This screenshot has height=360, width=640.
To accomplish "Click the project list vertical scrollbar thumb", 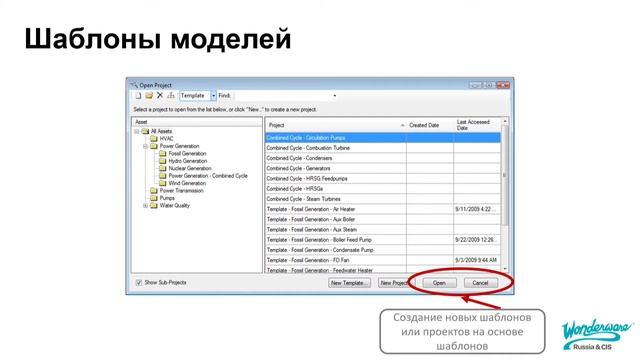I will (x=505, y=175).
